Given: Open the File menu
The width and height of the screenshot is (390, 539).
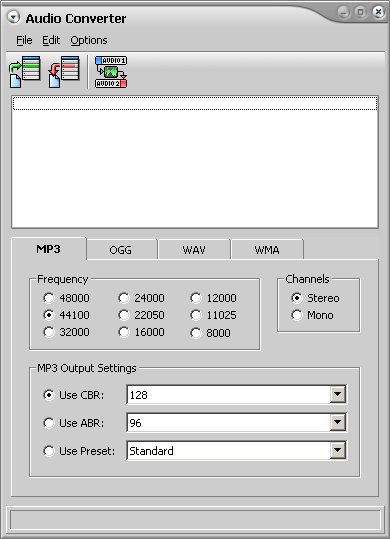Looking at the screenshot, I should (x=24, y=40).
